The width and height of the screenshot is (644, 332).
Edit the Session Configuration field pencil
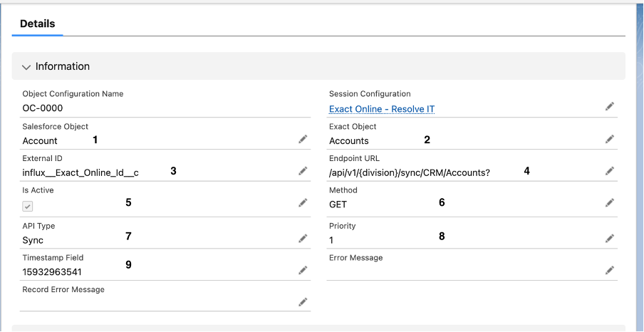click(610, 106)
